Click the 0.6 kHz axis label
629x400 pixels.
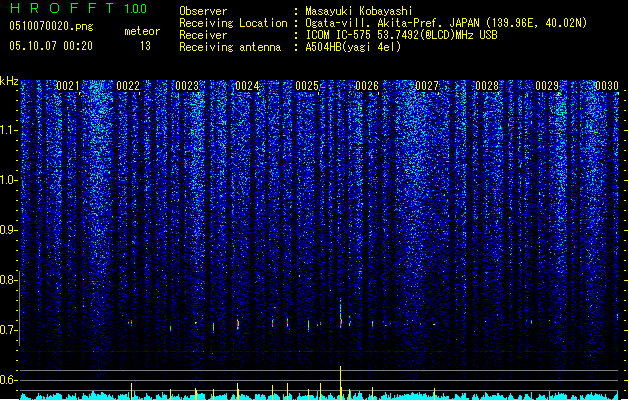coord(8,380)
